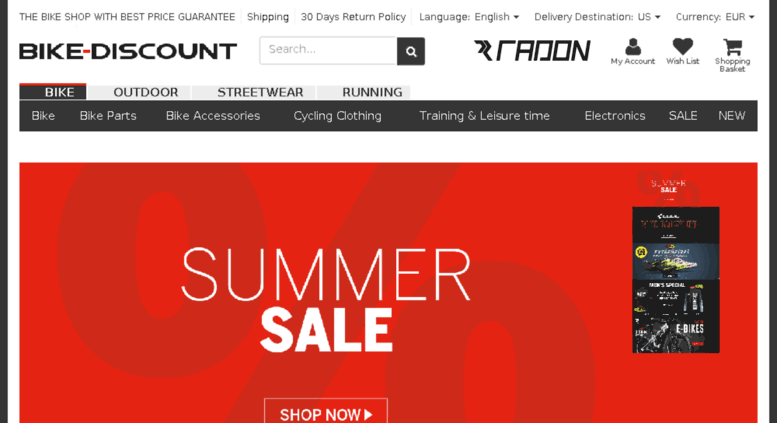
Task: Click the magnifying glass search button
Action: [x=411, y=51]
